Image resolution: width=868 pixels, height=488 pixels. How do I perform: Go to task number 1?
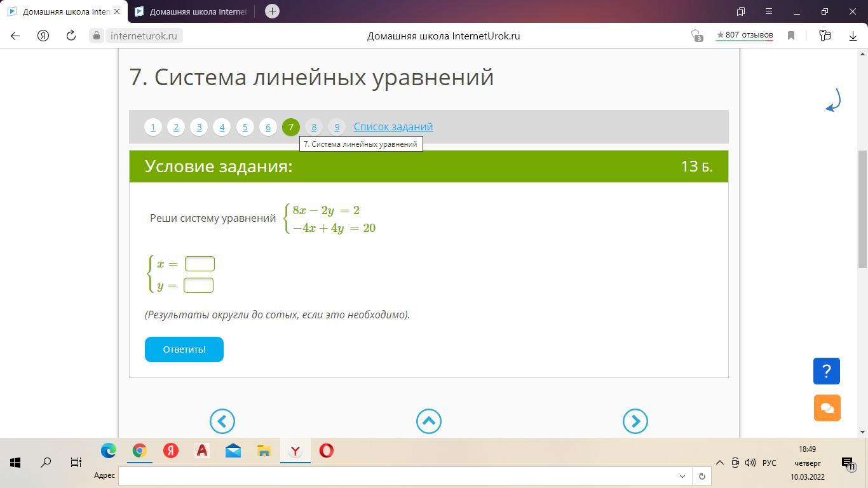pos(153,127)
